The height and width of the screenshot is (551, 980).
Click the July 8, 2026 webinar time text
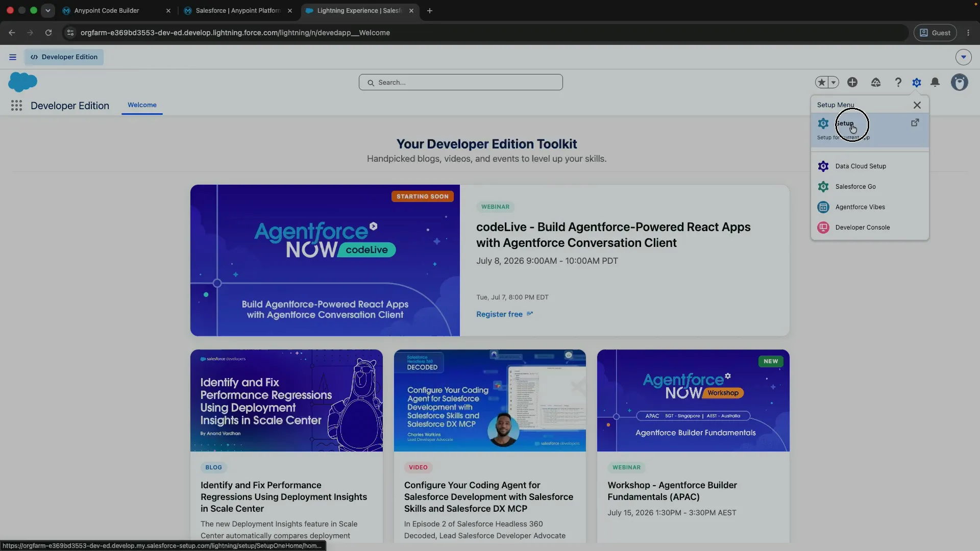[547, 261]
